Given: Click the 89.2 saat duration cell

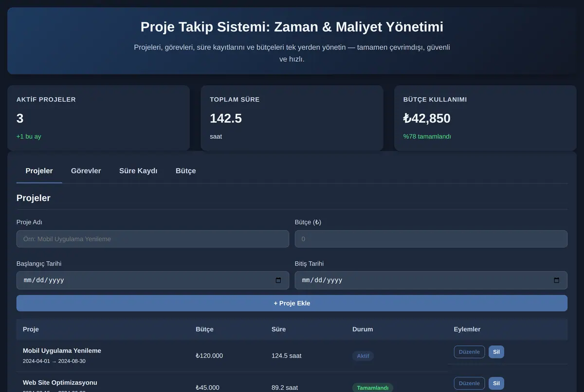Looking at the screenshot, I should click(x=285, y=388).
